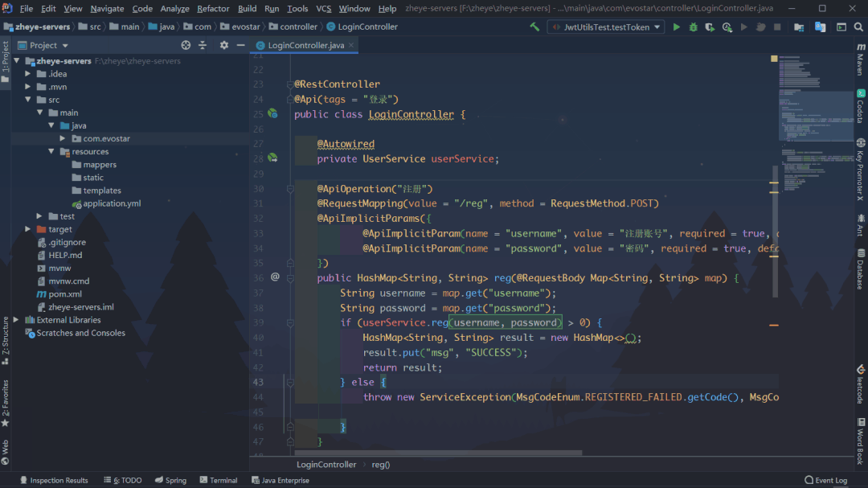Open the Navigate menu
This screenshot has width=868, height=488.
coord(107,8)
